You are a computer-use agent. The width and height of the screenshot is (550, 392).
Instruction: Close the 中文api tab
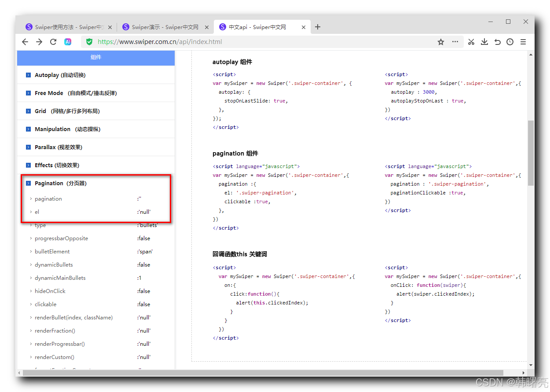pos(304,27)
